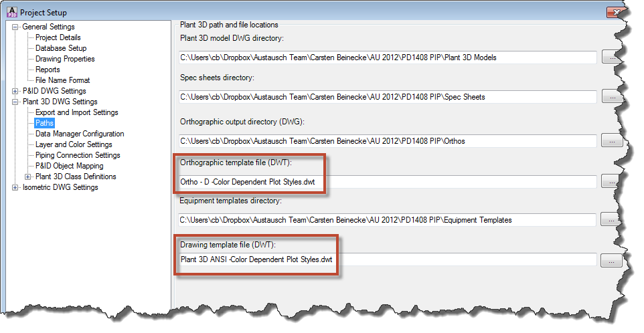Click the Orthographic template file field
644x333 pixels.
point(388,182)
